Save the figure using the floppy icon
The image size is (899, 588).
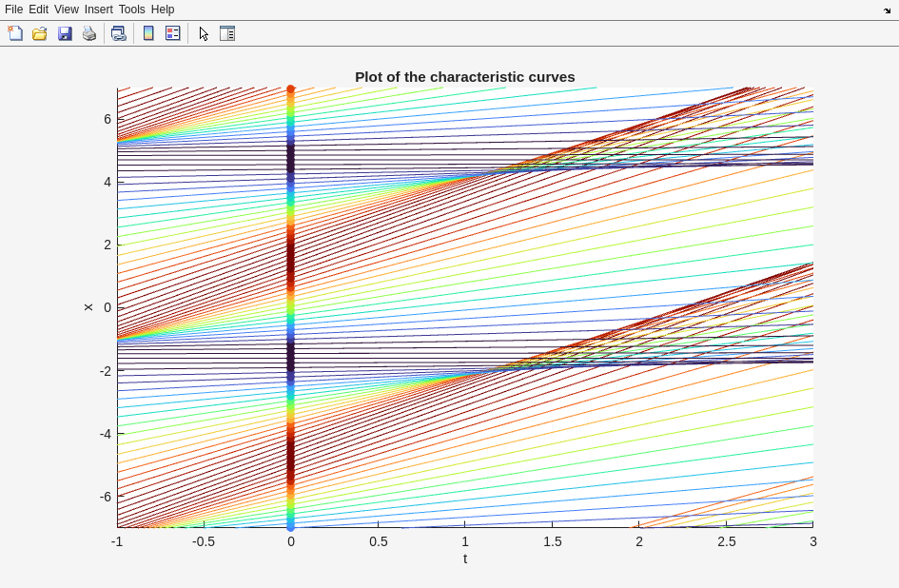point(65,33)
